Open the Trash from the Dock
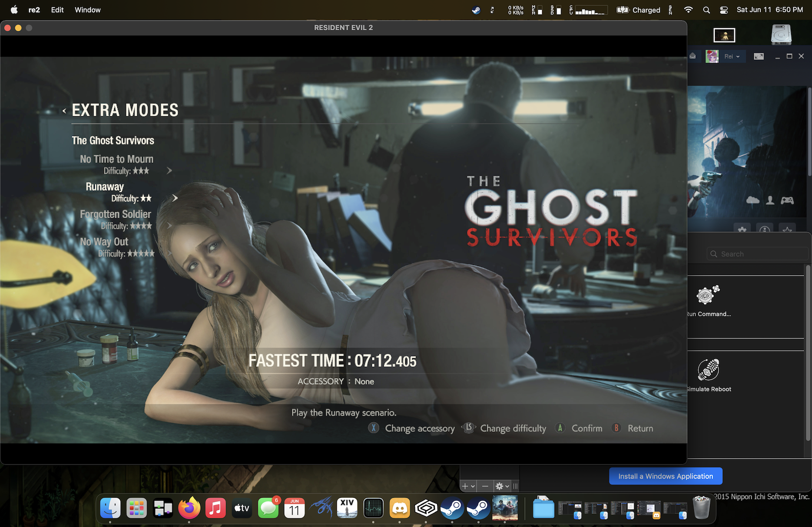This screenshot has width=812, height=527. point(702,507)
